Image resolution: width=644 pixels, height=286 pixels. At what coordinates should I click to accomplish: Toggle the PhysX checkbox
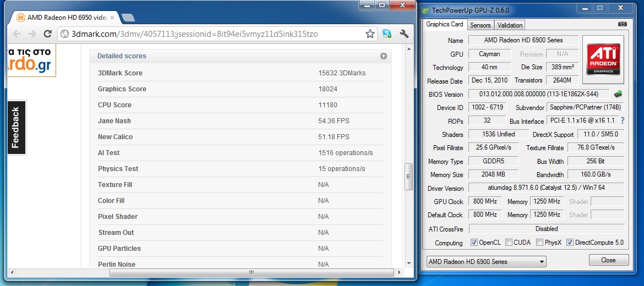pyautogui.click(x=539, y=242)
